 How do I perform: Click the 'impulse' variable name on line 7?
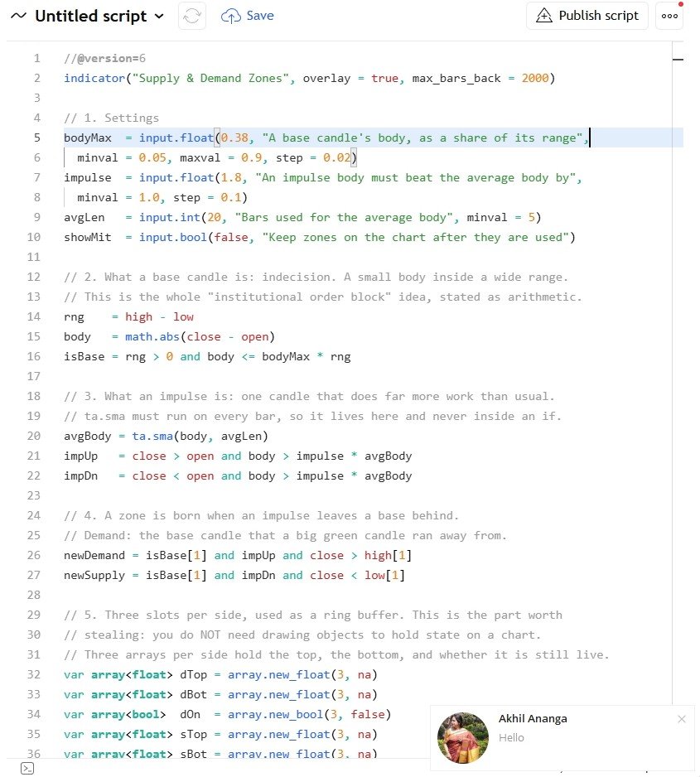[88, 177]
